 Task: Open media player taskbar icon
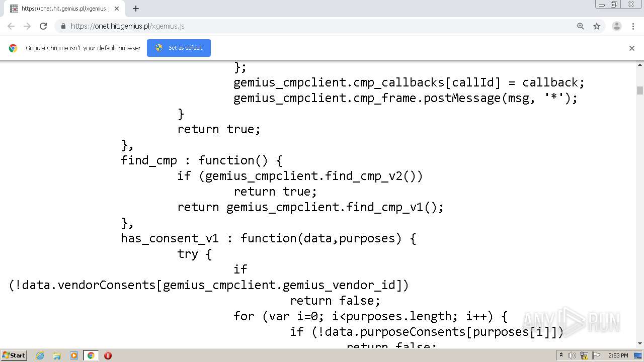pyautogui.click(x=74, y=355)
